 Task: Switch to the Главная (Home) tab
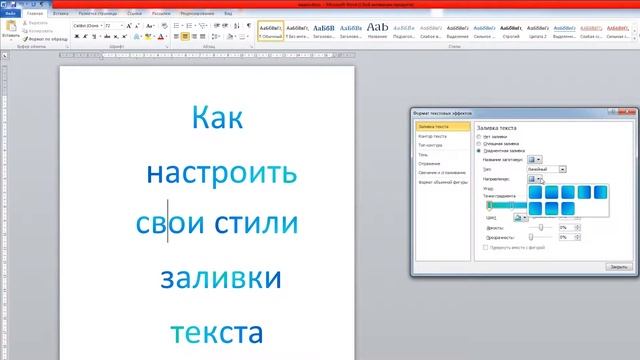coord(35,13)
